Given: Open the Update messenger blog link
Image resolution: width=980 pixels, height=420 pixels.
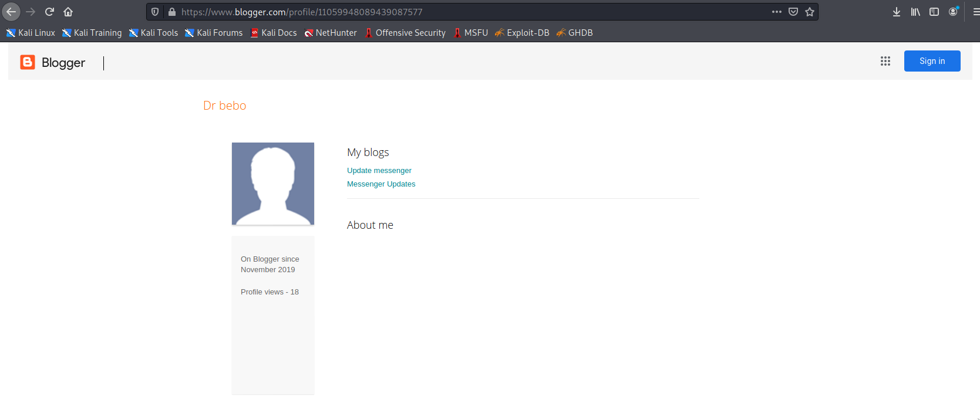Looking at the screenshot, I should (379, 171).
